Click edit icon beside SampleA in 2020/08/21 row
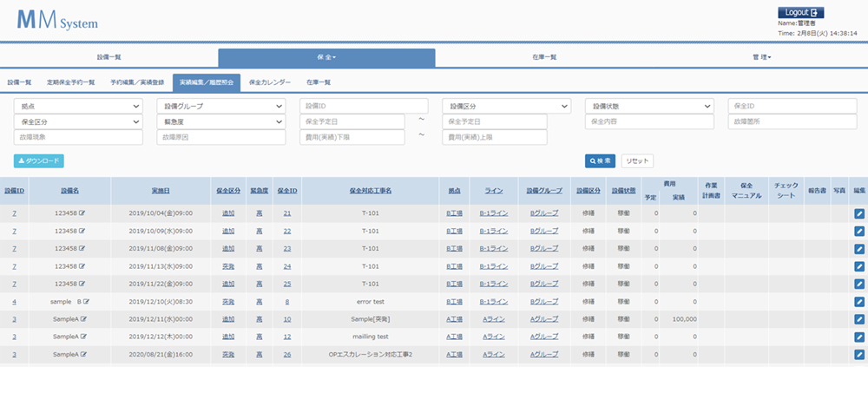The width and height of the screenshot is (868, 399). point(82,354)
